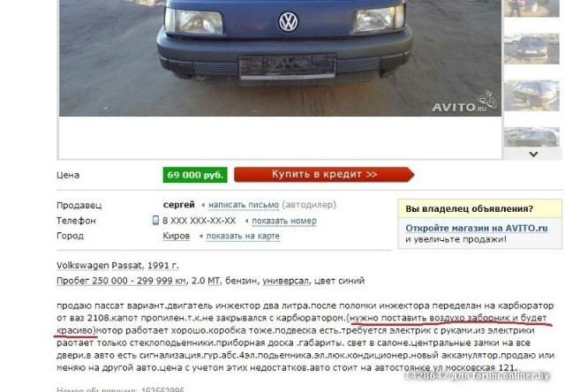Open the показать на карте link
This screenshot has width=565, height=392.
243,237
